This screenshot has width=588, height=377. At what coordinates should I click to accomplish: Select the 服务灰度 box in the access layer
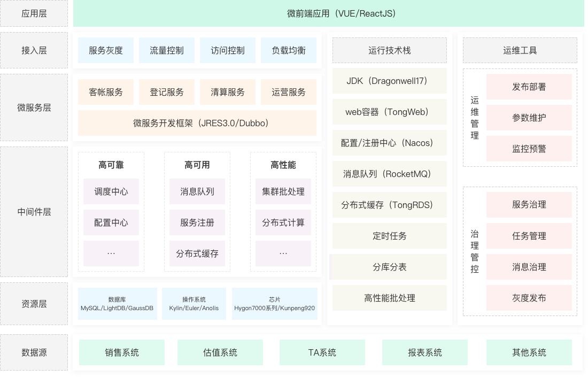(x=106, y=50)
